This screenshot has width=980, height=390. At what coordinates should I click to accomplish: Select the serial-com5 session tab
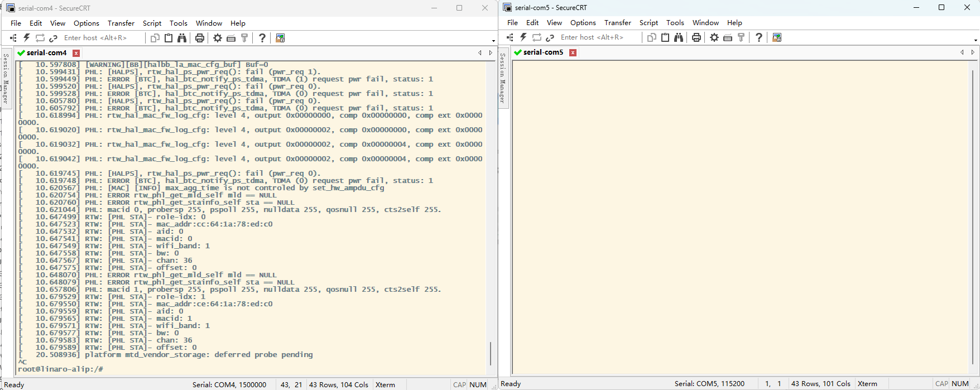click(544, 52)
